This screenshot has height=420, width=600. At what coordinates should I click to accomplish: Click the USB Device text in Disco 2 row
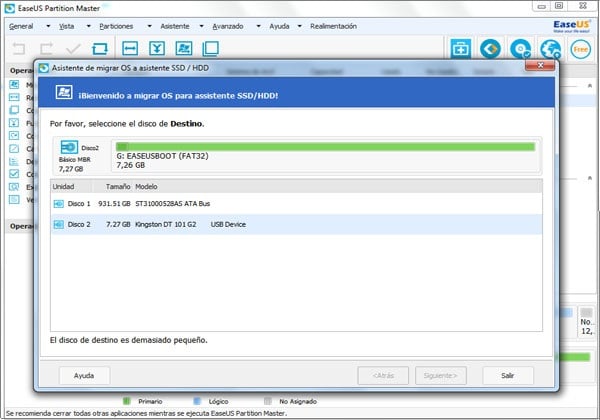(228, 225)
